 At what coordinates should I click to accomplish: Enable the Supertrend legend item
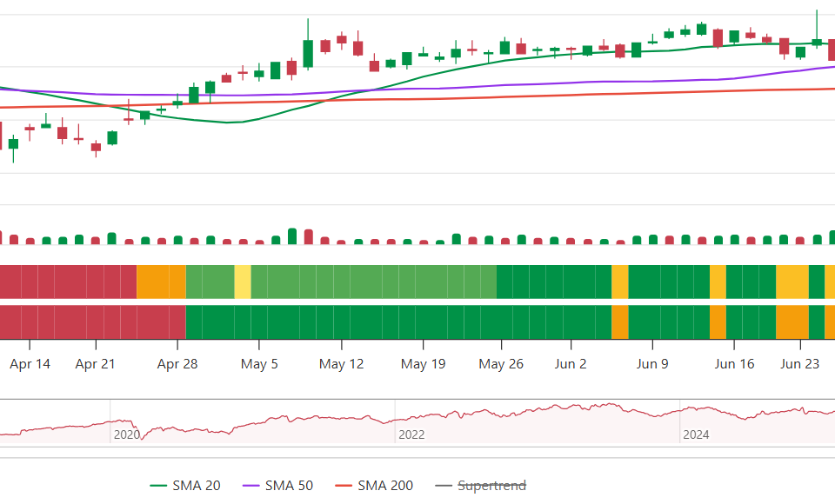(481, 486)
